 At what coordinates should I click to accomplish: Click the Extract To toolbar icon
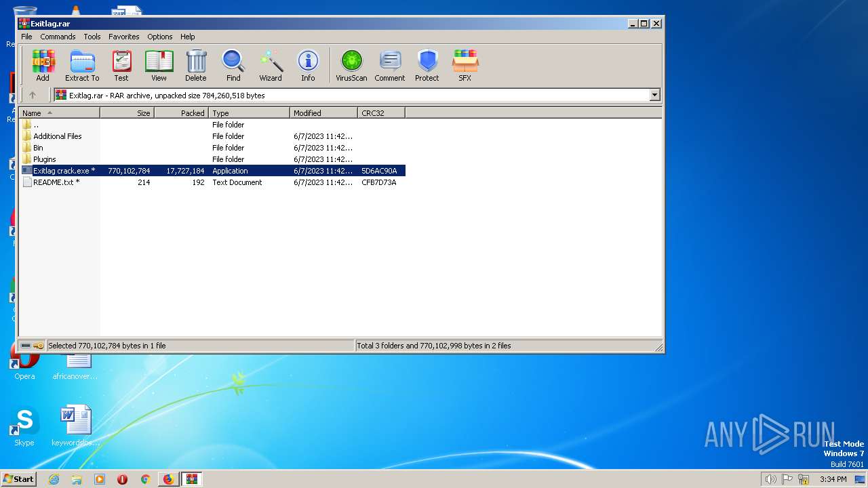tap(82, 66)
